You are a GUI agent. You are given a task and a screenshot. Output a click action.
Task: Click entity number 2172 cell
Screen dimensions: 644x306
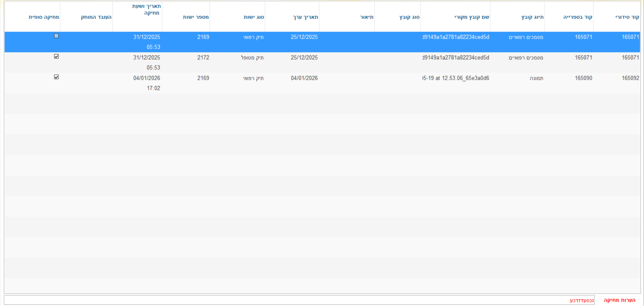203,58
